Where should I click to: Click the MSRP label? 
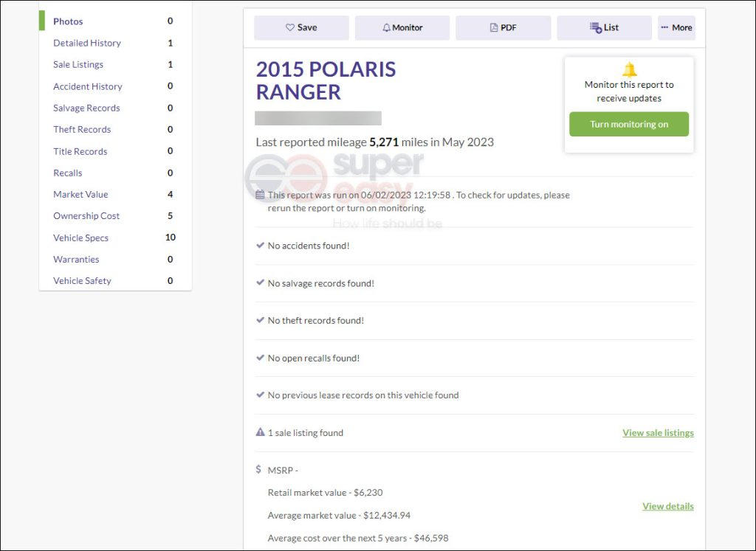pyautogui.click(x=283, y=470)
